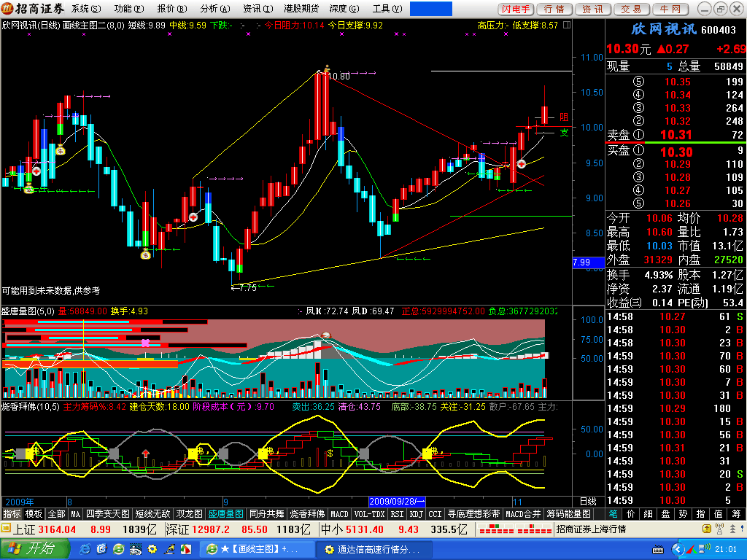Screen dimensions: 747x560
Task: Click the 欣网视讯 600403 stock title
Action: click(x=683, y=29)
